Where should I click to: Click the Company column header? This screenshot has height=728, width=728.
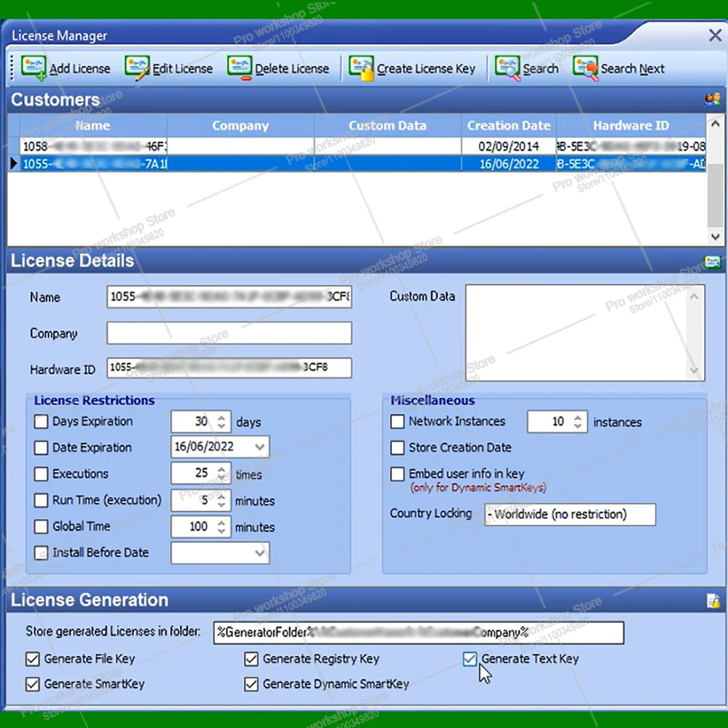(240, 125)
